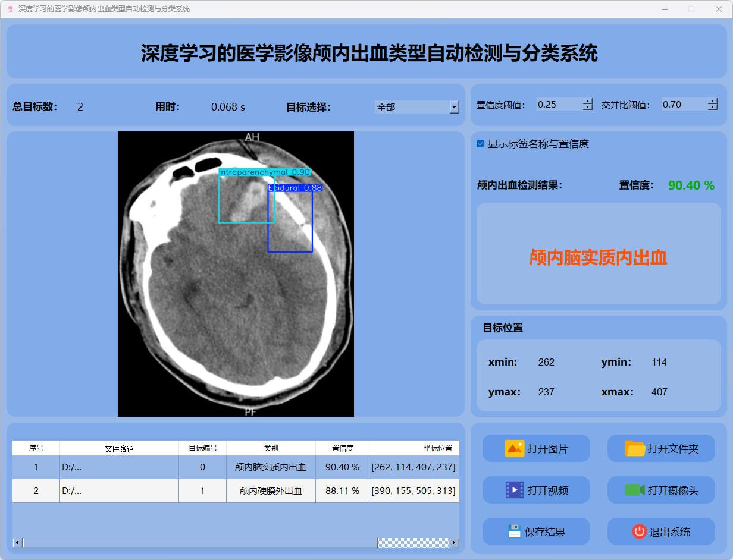Screen dimensions: 733x560
Task: Click the power icon on 退出系统
Action: click(x=639, y=531)
